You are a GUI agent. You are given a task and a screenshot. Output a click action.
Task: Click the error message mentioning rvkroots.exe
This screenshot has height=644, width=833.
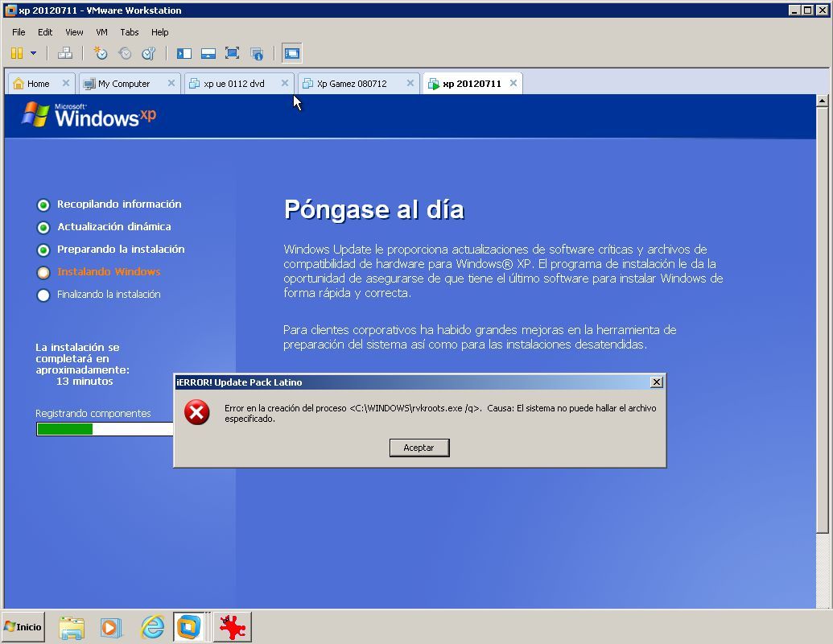(x=440, y=414)
